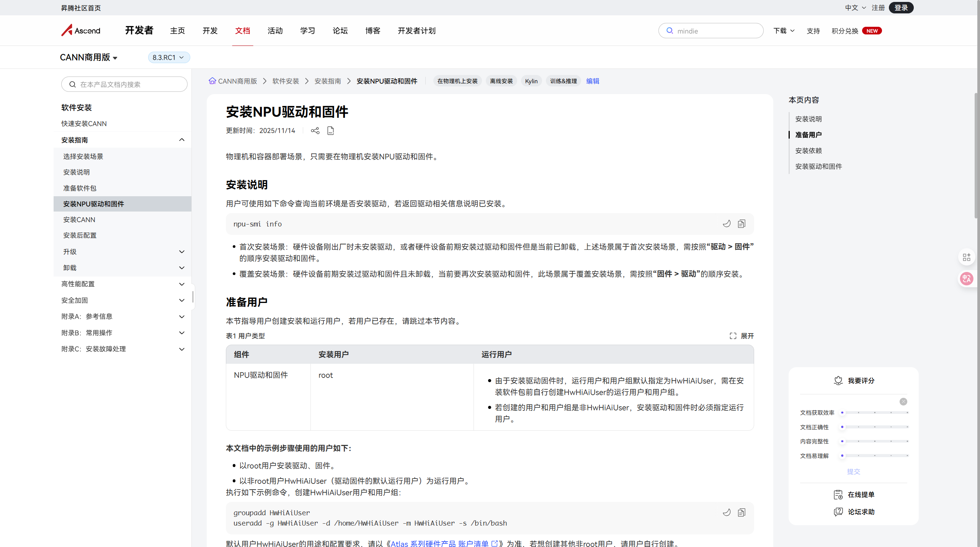Click the translate floating icon

[x=967, y=279]
